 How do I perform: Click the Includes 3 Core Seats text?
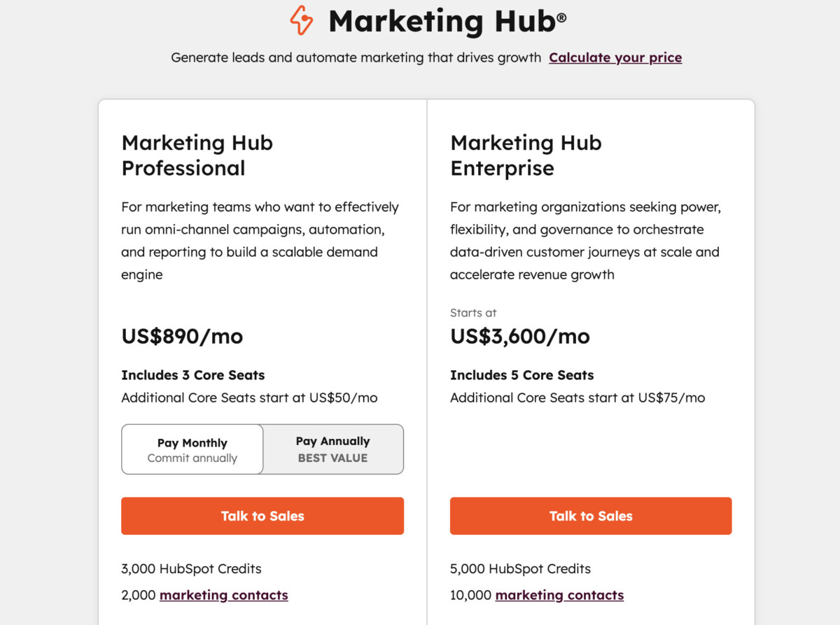pyautogui.click(x=193, y=375)
